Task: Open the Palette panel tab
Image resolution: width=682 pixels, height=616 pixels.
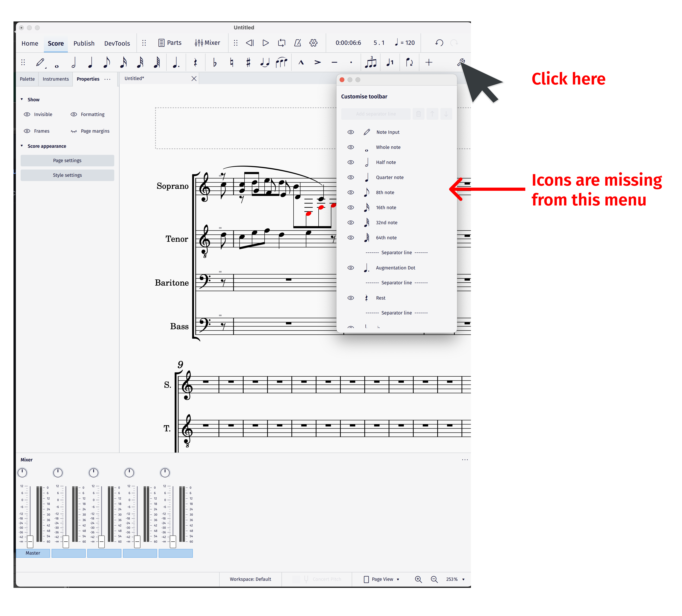Action: pyautogui.click(x=27, y=79)
